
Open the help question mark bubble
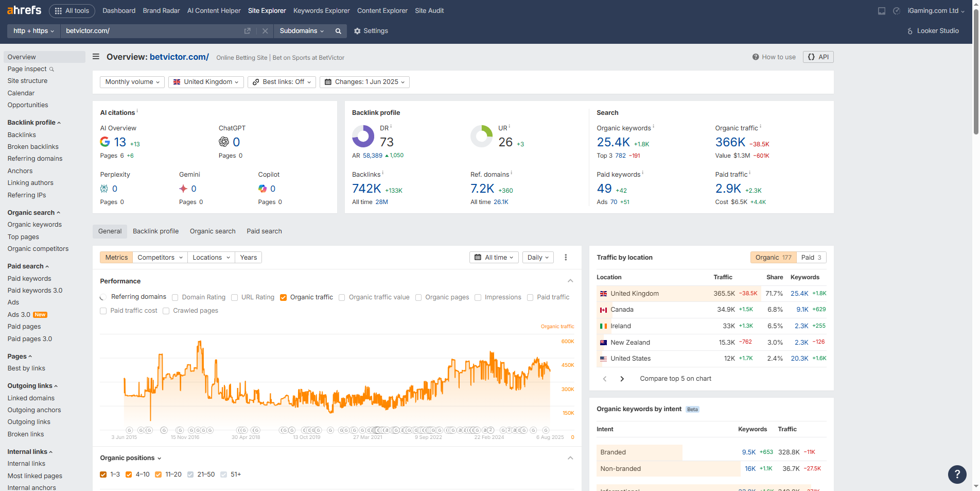tap(957, 475)
